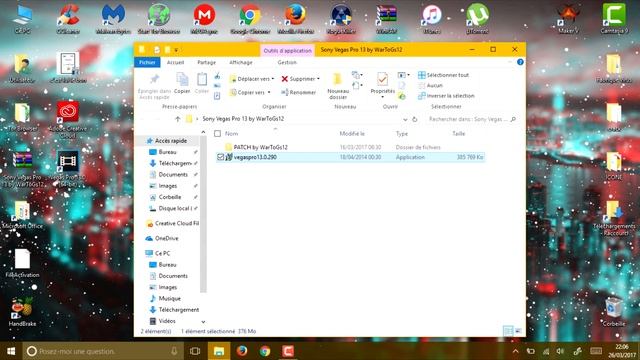Sort by the Modifié le column header
The width and height of the screenshot is (640, 360).
pos(352,133)
